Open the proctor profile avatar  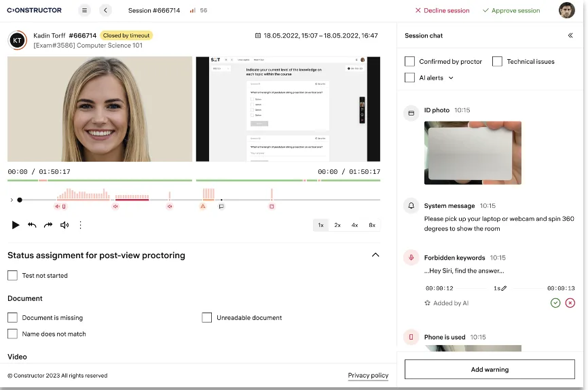point(566,10)
